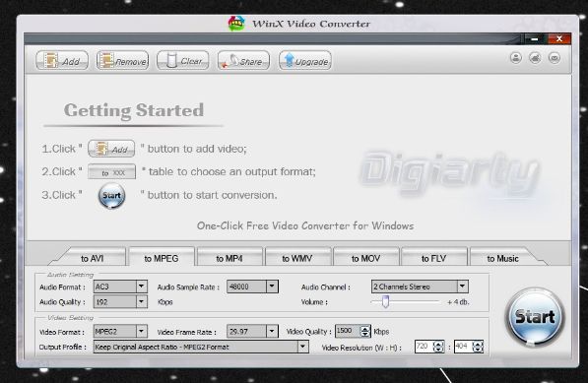The width and height of the screenshot is (588, 383).
Task: Click the WinX Video Converter logo icon
Action: coord(236,24)
